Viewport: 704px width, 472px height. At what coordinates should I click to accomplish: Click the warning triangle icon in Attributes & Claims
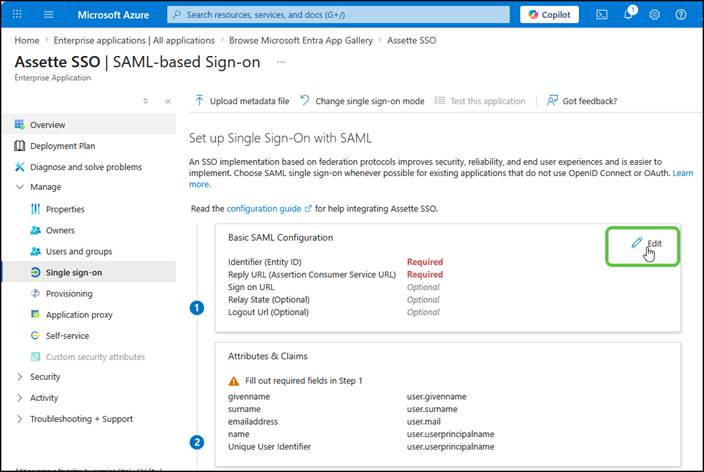[x=233, y=381]
